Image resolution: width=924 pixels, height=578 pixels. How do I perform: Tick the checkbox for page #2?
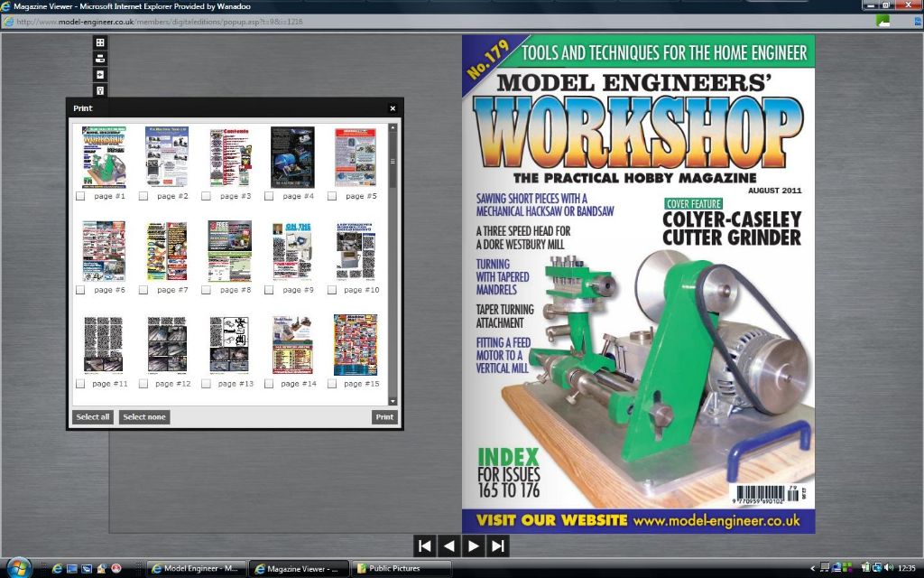coord(143,196)
